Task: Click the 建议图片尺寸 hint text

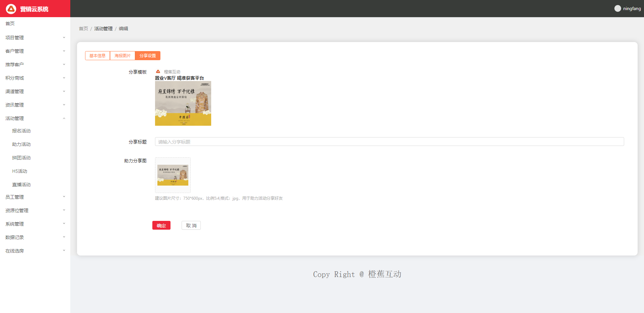Action: tap(219, 198)
